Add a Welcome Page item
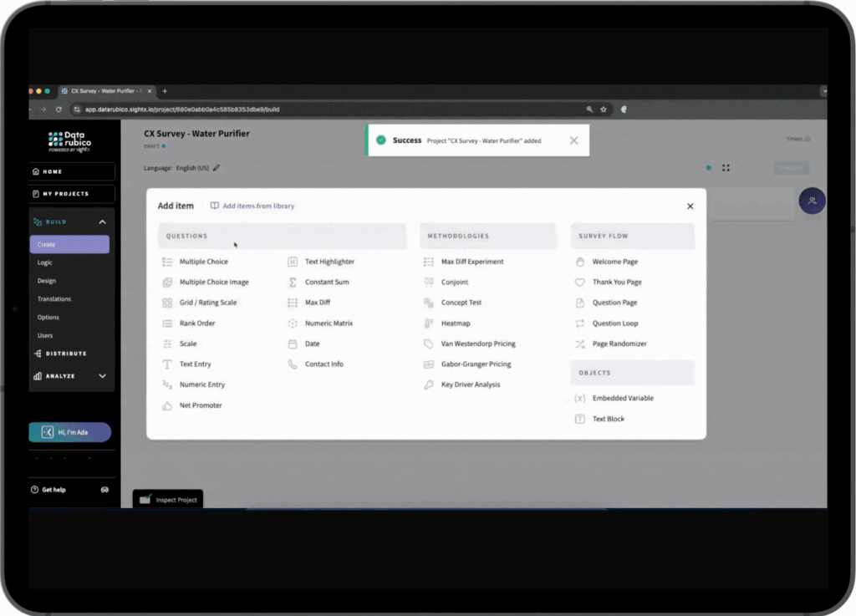Screen dimensions: 856x616 [614, 262]
